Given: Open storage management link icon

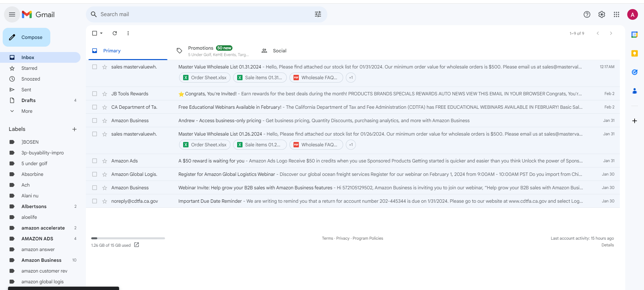Looking at the screenshot, I should [x=137, y=245].
